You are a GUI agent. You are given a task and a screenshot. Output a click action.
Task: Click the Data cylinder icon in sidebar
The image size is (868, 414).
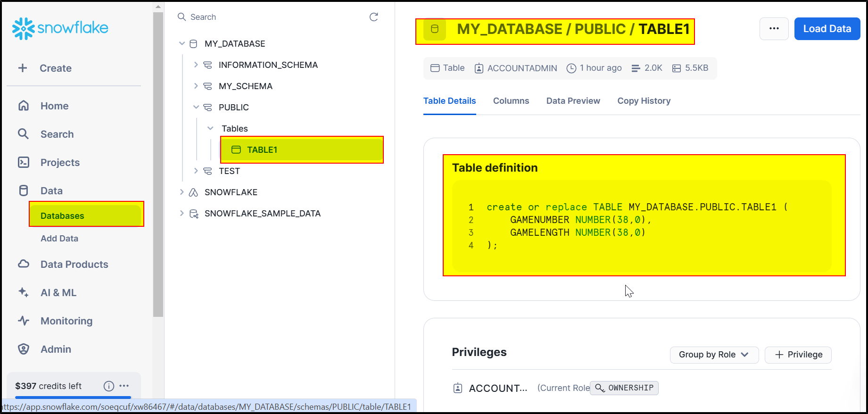(24, 190)
